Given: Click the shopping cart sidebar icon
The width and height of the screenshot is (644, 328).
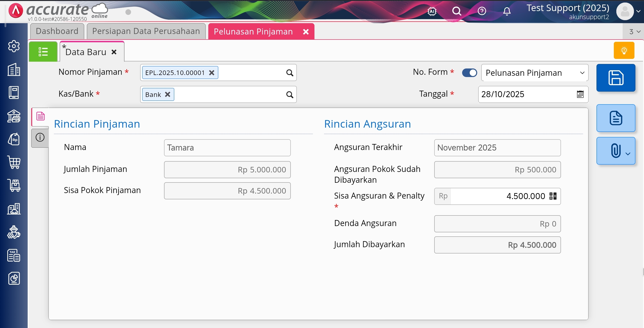Looking at the screenshot, I should (14, 162).
